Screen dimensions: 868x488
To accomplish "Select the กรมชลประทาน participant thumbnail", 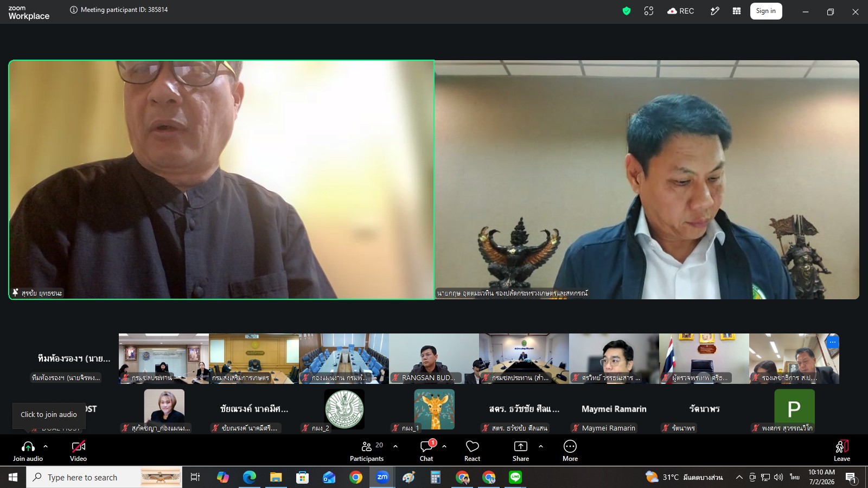I will pos(164,358).
